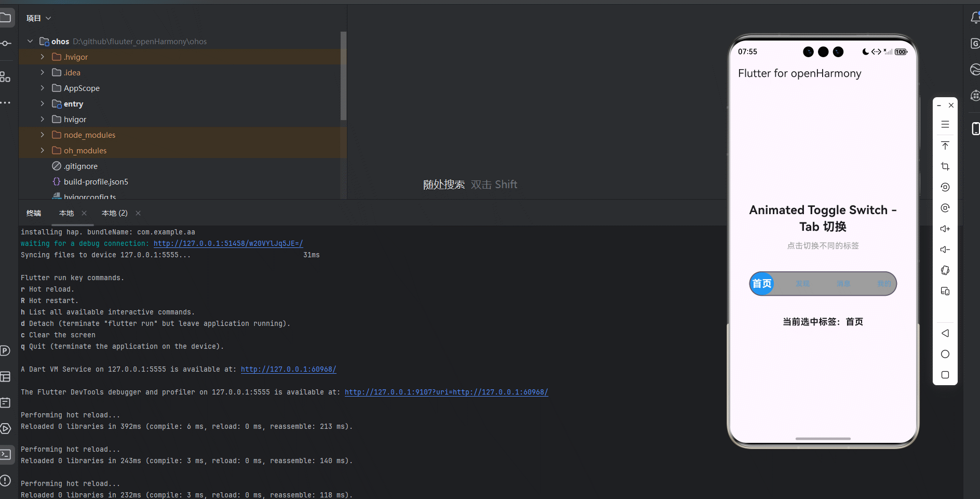Open the debug connection URL link
The image size is (980, 499).
(x=228, y=243)
